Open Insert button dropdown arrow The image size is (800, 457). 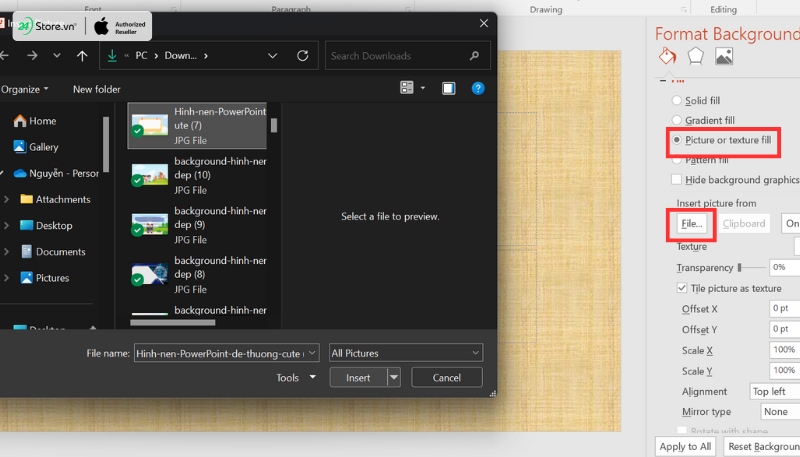click(x=393, y=377)
